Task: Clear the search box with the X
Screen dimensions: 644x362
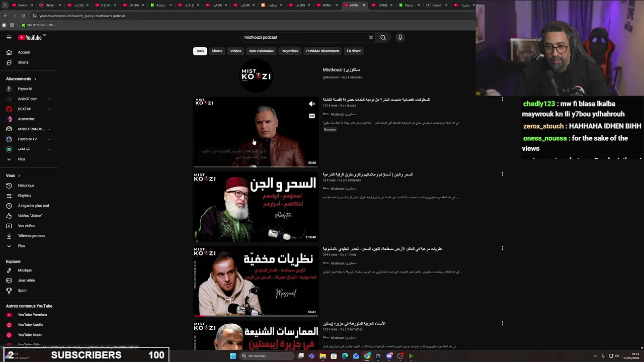Action: 371,37
